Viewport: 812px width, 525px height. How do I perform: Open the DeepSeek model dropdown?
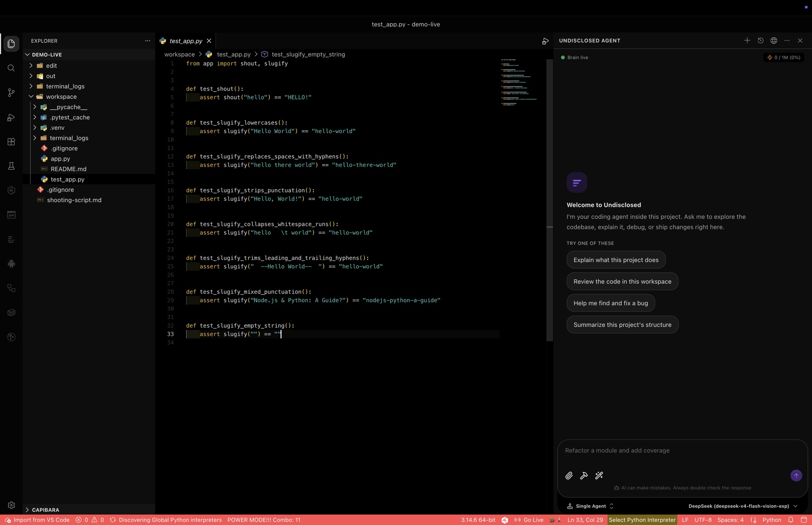pos(743,506)
